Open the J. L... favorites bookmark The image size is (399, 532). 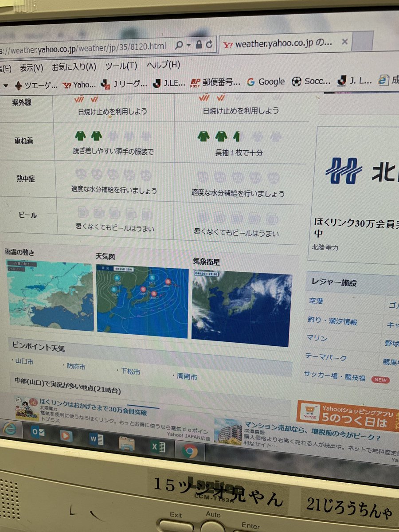[355, 81]
